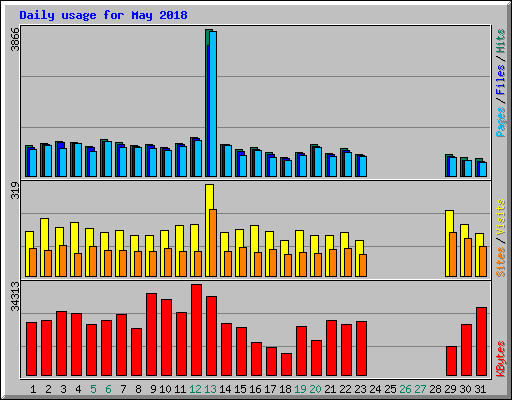The height and width of the screenshot is (400, 512).
Task: Click day 16 on the x-axis
Action: [255, 389]
